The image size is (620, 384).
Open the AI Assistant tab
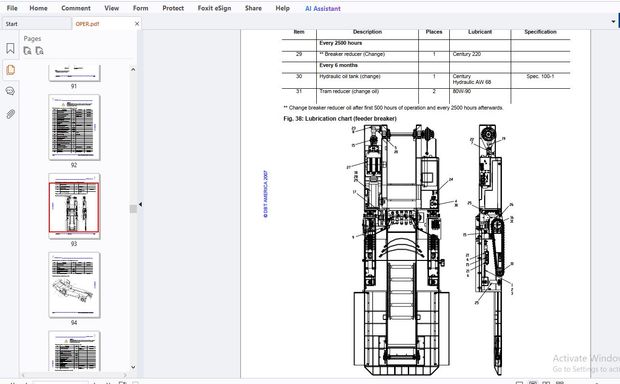coord(323,8)
